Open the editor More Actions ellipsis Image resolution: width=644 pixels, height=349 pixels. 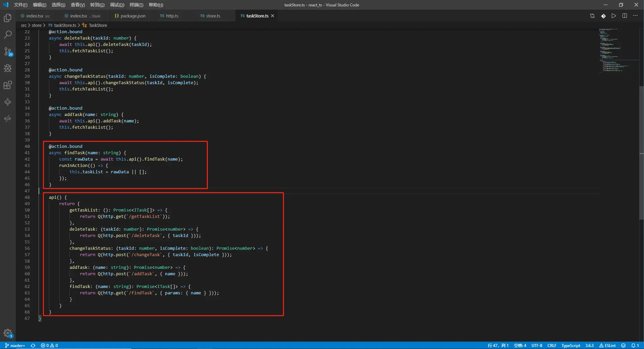635,16
